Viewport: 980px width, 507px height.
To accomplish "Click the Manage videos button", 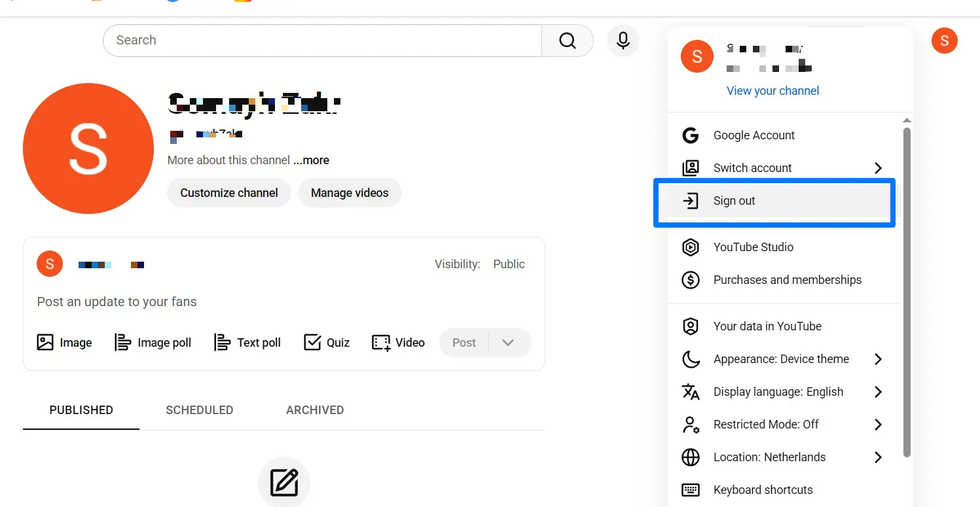I will 350,192.
